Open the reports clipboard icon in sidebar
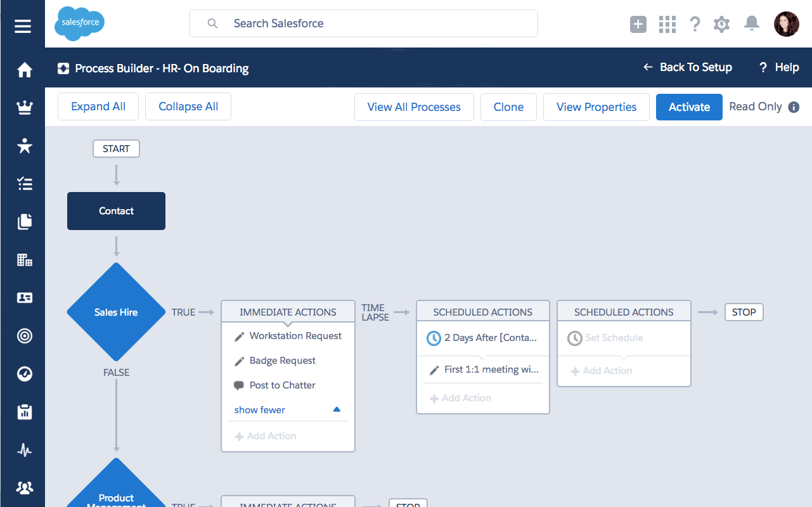Viewport: 812px width, 507px height. pyautogui.click(x=24, y=412)
